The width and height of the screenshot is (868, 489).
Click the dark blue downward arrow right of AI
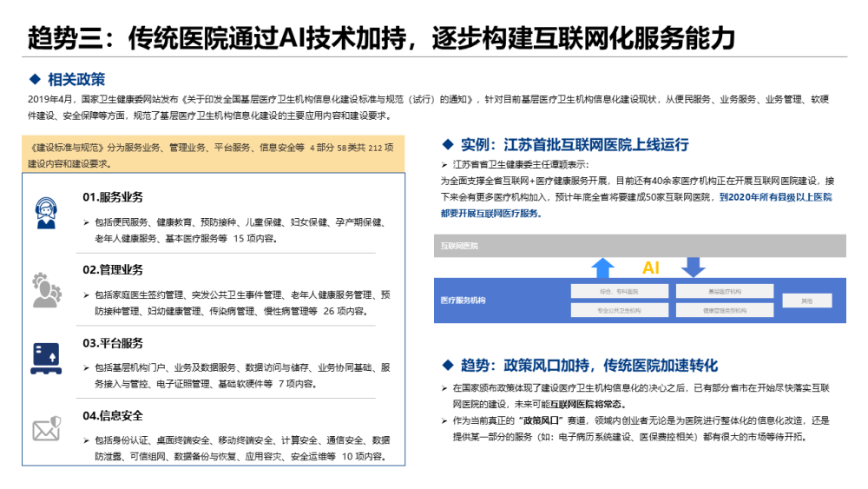coord(693,267)
